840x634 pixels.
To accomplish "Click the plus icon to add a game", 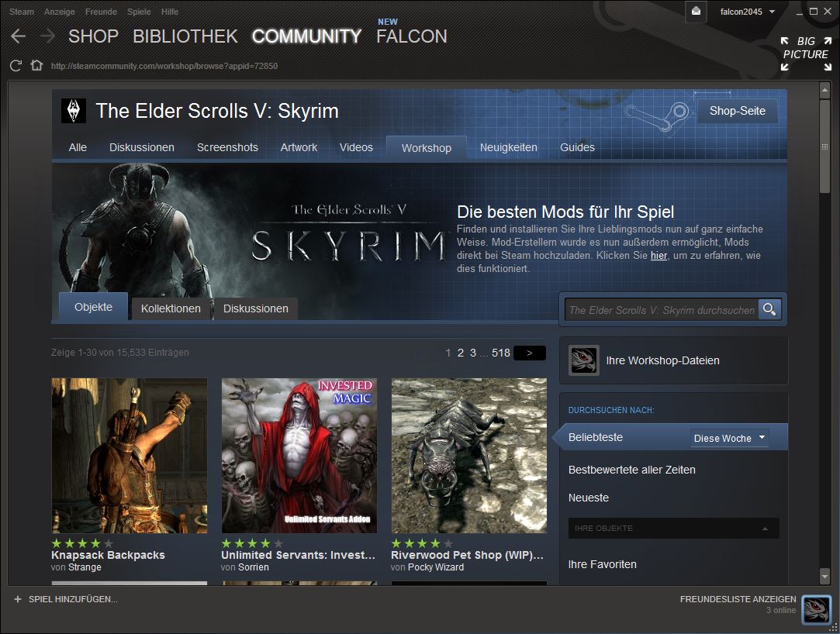I will tap(18, 599).
